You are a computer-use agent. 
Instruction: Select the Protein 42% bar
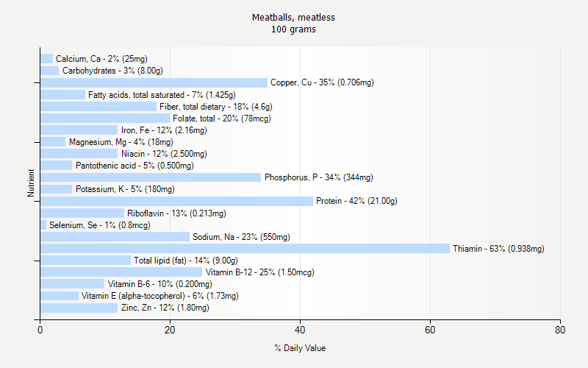176,201
